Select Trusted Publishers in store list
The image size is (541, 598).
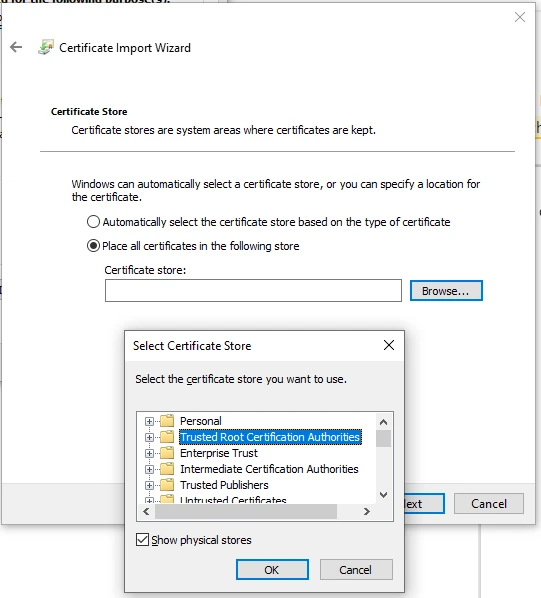(224, 485)
